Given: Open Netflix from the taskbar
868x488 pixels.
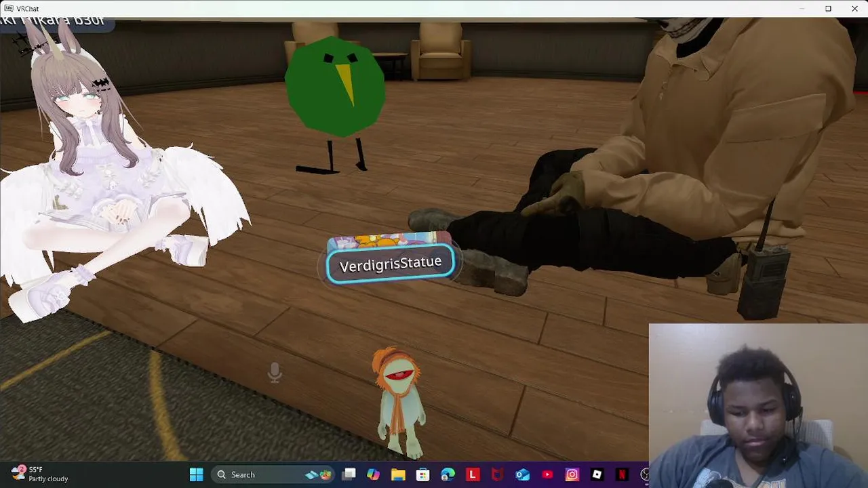Looking at the screenshot, I should click(x=622, y=474).
